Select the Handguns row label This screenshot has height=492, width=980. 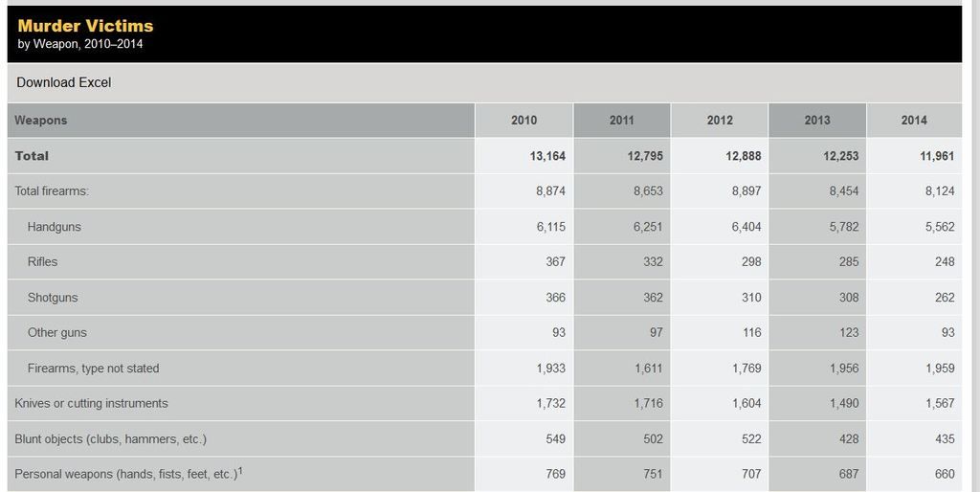[x=55, y=227]
